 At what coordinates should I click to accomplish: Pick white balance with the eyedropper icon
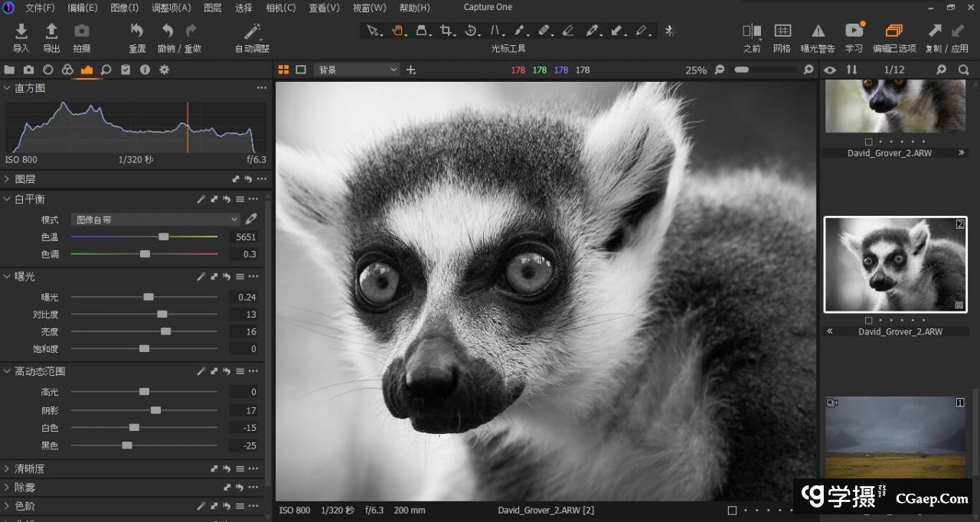(x=250, y=220)
